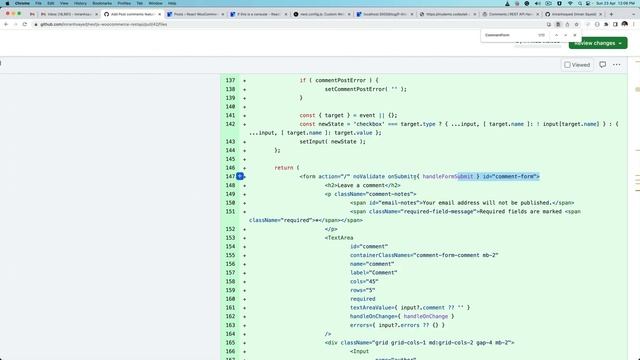
Task: Jump to previous find-in-page match
Action: pos(556,35)
